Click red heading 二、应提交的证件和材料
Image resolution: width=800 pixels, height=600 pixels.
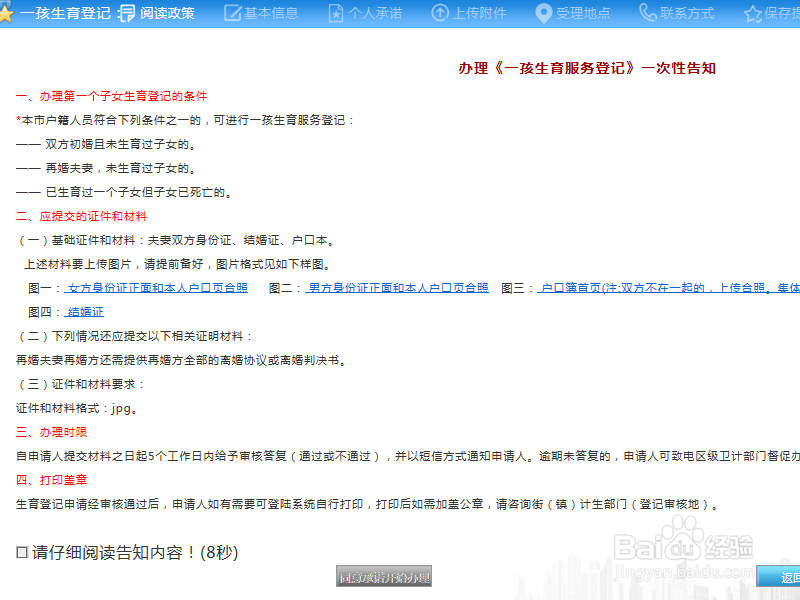81,216
